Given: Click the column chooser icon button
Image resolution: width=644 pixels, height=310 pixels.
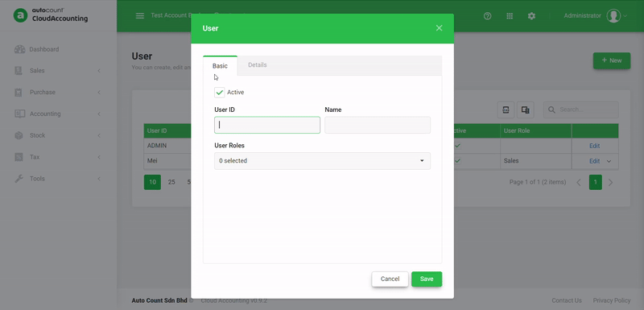Looking at the screenshot, I should [x=525, y=110].
